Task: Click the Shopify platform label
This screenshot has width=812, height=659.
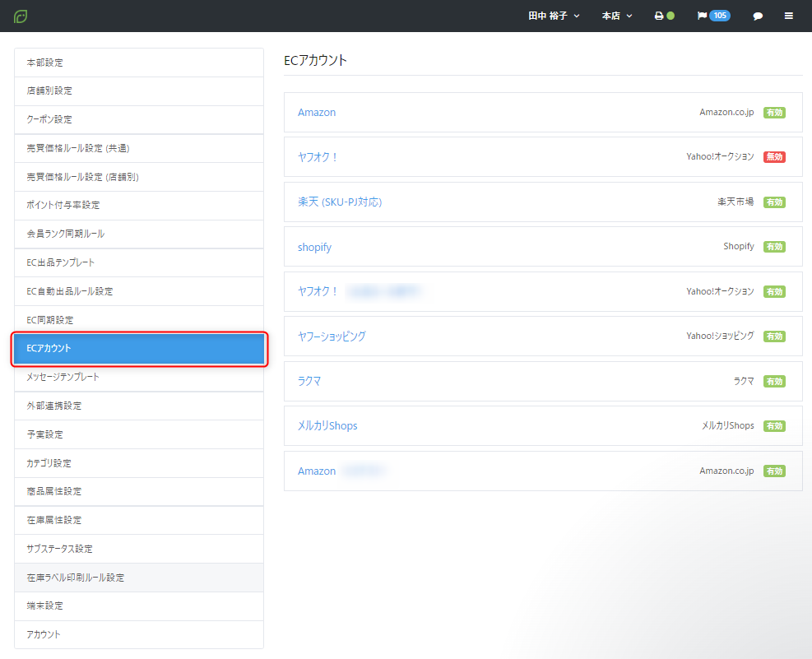Action: click(739, 247)
